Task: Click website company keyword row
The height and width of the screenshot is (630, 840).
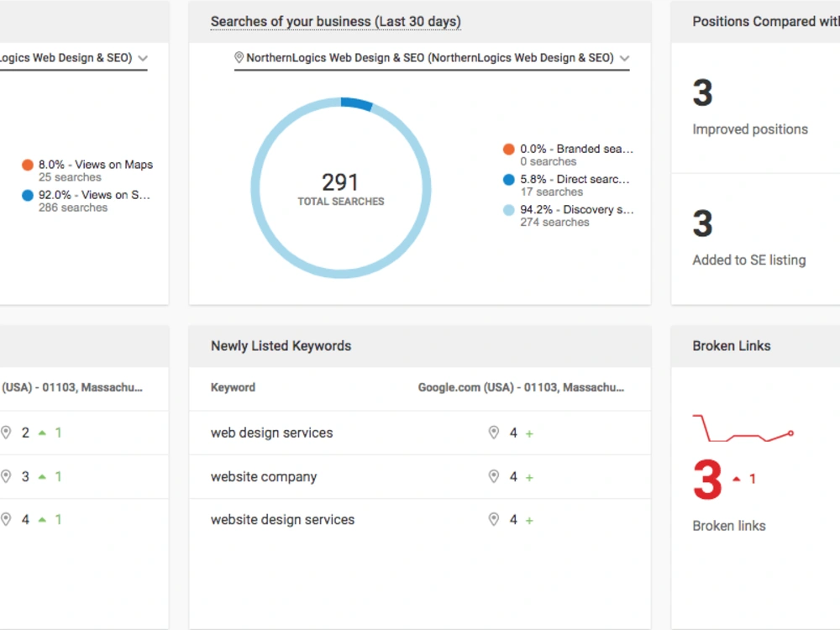Action: click(x=420, y=477)
